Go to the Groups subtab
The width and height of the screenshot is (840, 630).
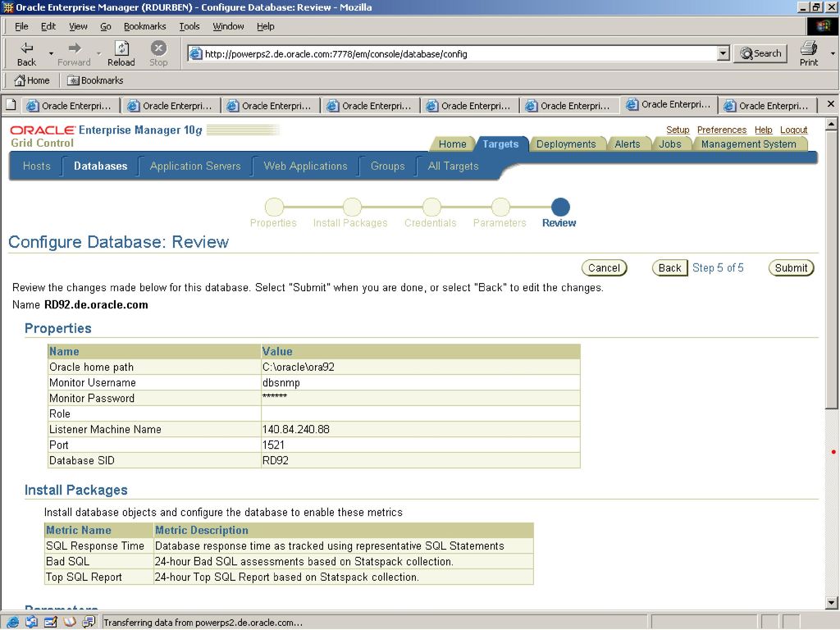[x=387, y=166]
